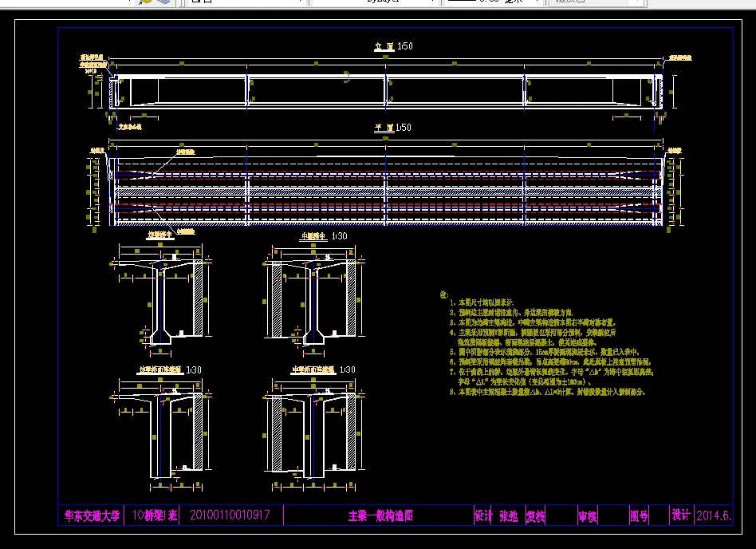Select the 审核 title block label

tap(587, 516)
